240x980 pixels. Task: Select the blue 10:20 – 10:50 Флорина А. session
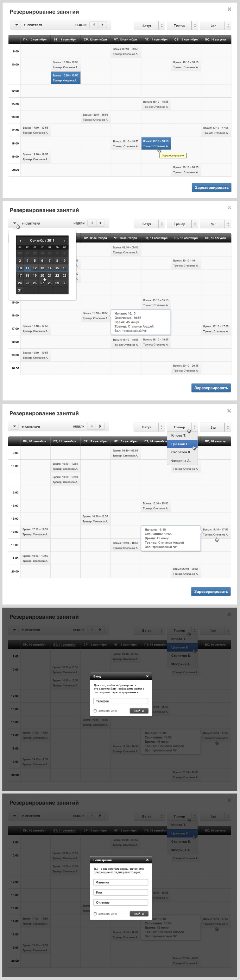click(x=66, y=78)
